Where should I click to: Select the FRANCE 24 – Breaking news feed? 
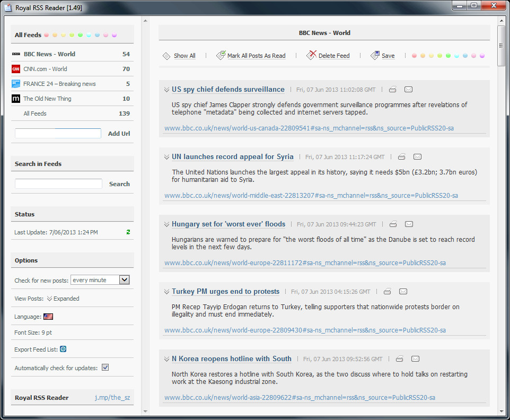click(72, 84)
